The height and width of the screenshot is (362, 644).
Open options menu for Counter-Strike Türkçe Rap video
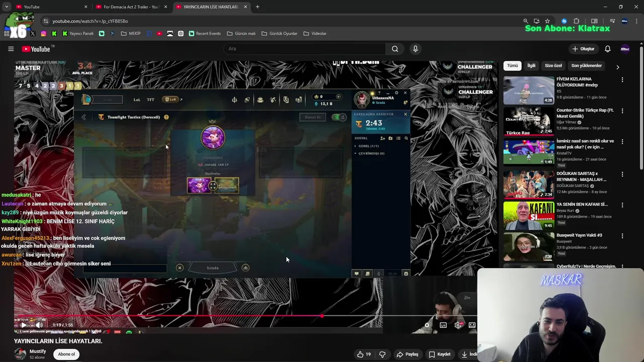[622, 111]
